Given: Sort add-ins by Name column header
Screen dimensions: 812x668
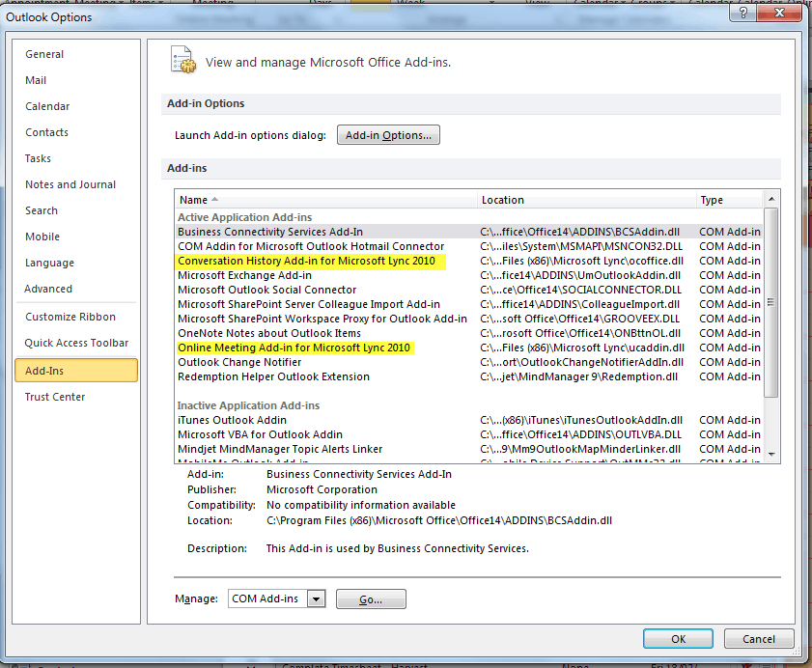Looking at the screenshot, I should tap(325, 200).
